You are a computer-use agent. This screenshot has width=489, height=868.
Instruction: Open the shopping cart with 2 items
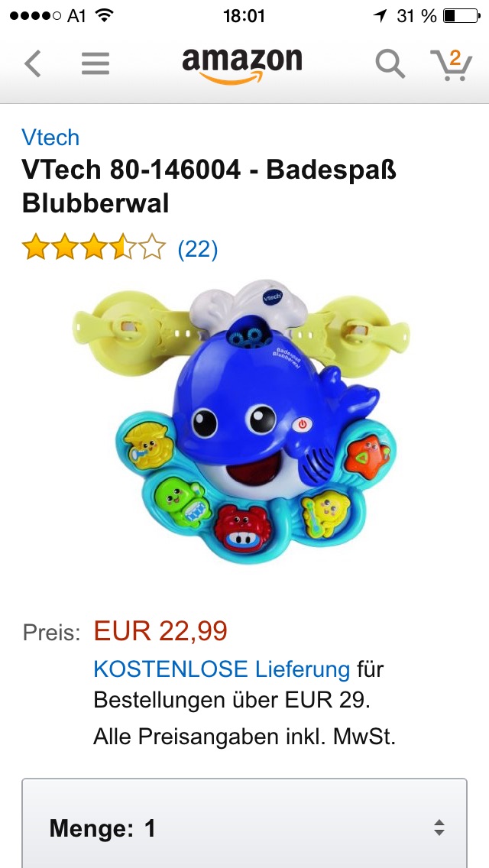[x=451, y=65]
